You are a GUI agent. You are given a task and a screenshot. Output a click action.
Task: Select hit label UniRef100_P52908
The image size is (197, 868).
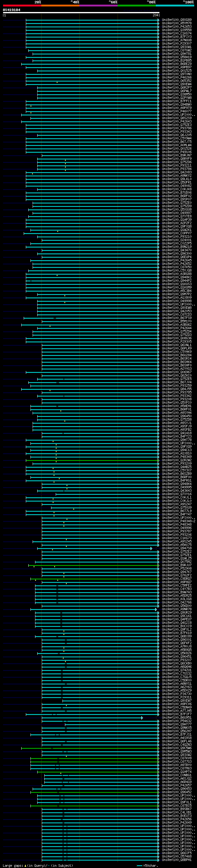[177, 568]
